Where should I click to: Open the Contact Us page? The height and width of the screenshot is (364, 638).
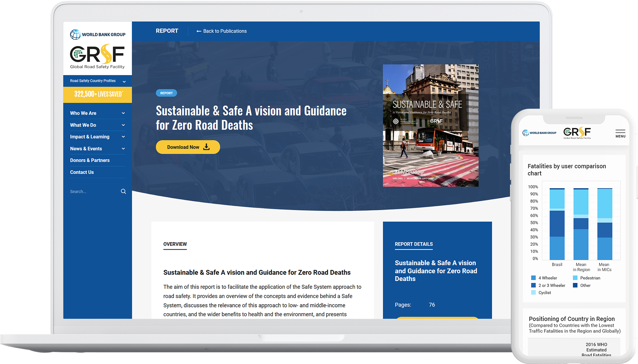pos(82,172)
